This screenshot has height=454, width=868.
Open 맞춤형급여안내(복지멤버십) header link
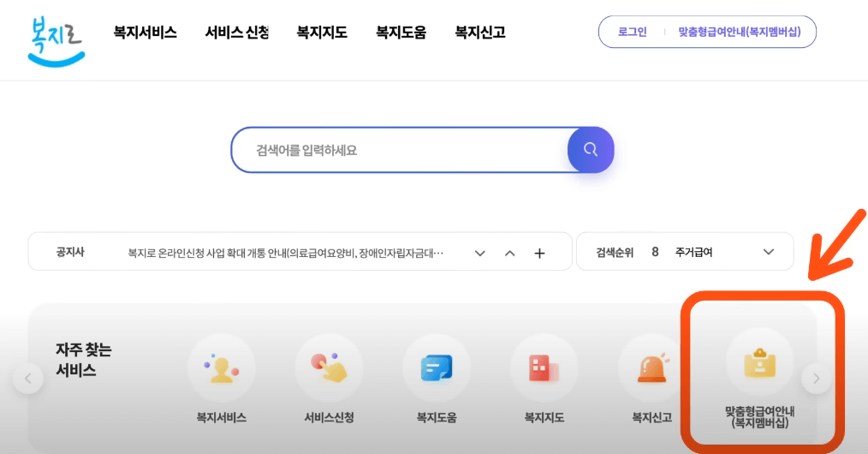pos(740,32)
